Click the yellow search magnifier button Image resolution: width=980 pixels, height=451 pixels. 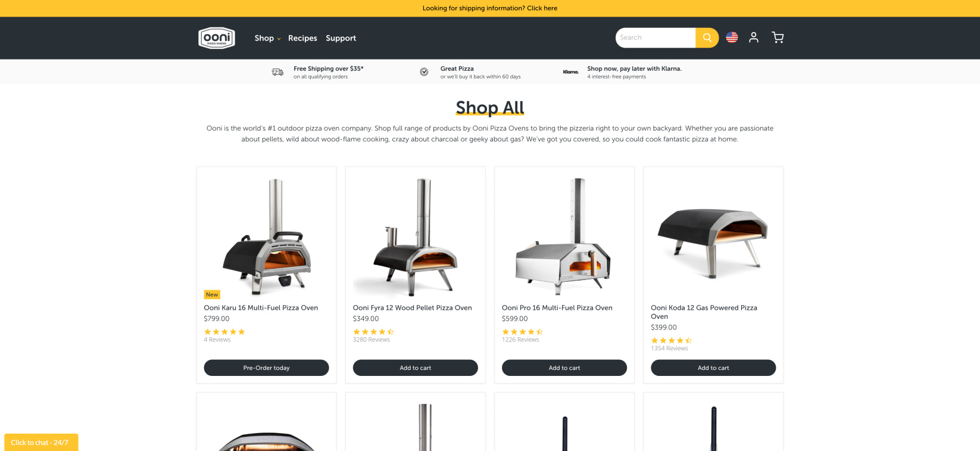pyautogui.click(x=707, y=38)
